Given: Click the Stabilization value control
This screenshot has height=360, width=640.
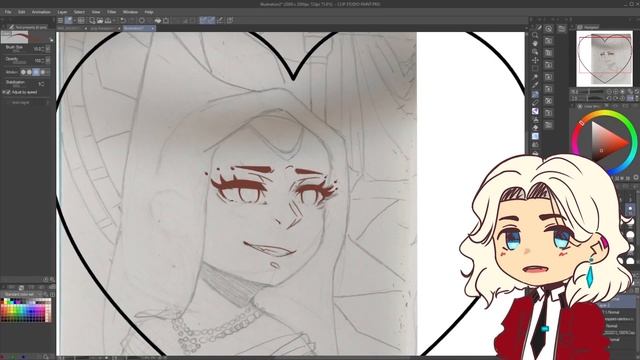Looking at the screenshot, I should pyautogui.click(x=41, y=84).
